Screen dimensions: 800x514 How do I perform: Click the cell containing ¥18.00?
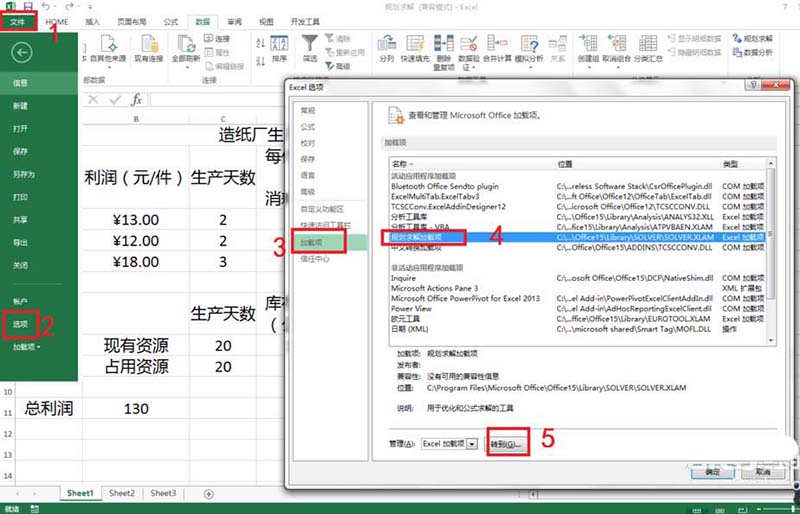136,262
